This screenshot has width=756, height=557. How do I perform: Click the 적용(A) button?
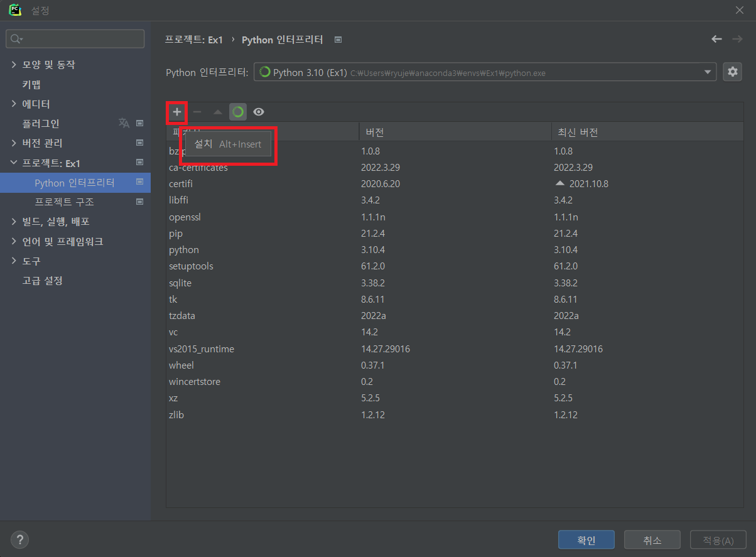coord(718,540)
